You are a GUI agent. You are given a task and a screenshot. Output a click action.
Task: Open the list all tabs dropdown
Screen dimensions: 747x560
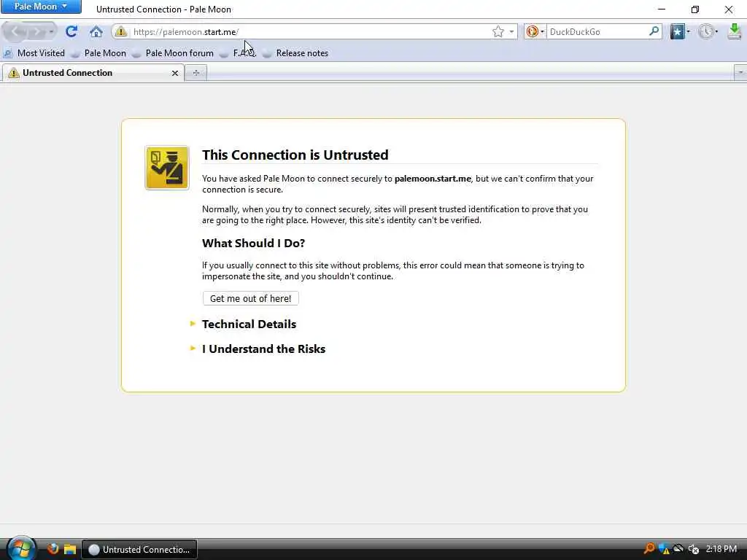pyautogui.click(x=740, y=73)
